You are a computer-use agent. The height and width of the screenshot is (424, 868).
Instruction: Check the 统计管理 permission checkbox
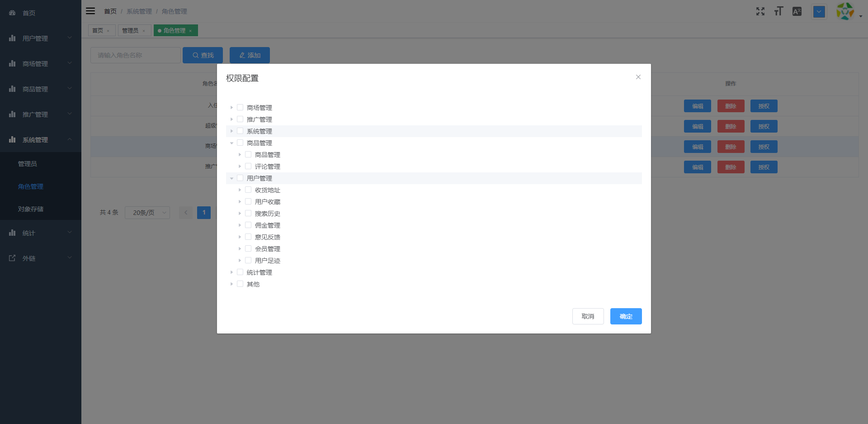(240, 272)
